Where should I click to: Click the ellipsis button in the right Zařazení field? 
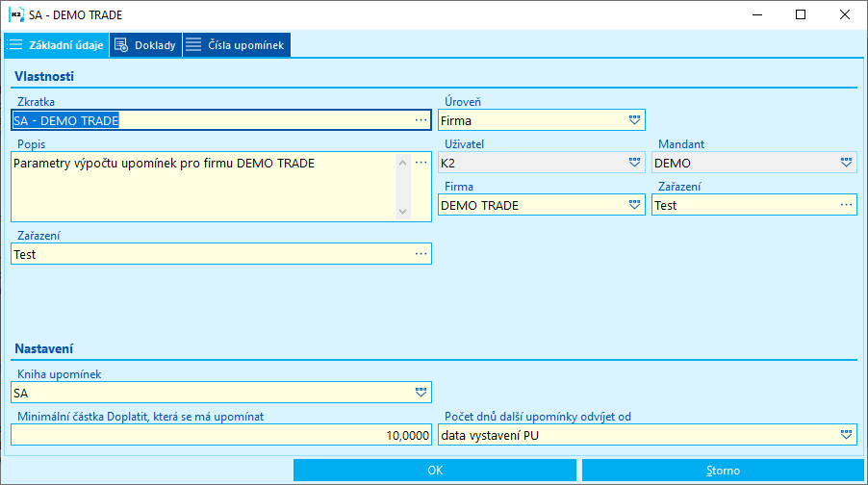(846, 205)
